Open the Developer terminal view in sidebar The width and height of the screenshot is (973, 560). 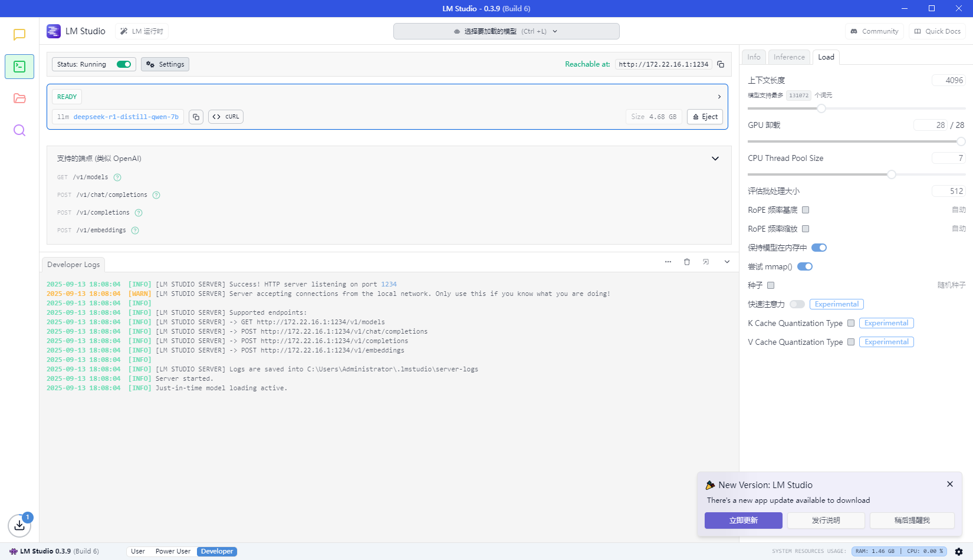tap(19, 67)
